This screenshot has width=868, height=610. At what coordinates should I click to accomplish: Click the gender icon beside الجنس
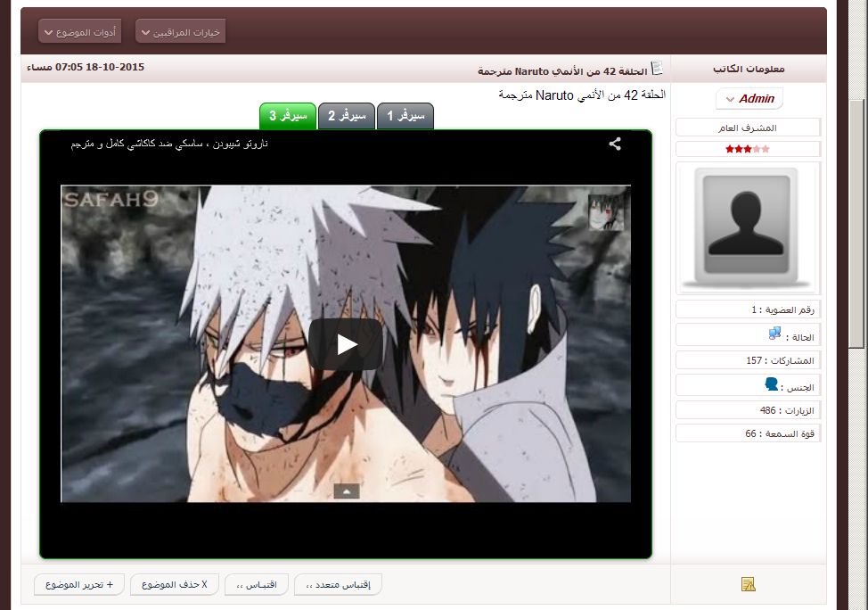click(771, 383)
